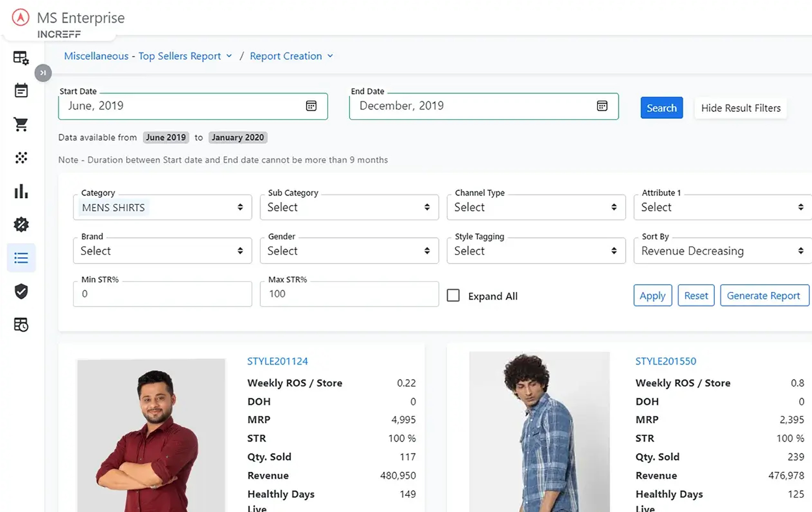Image resolution: width=812 pixels, height=512 pixels.
Task: Open the Sort By dropdown
Action: (722, 251)
